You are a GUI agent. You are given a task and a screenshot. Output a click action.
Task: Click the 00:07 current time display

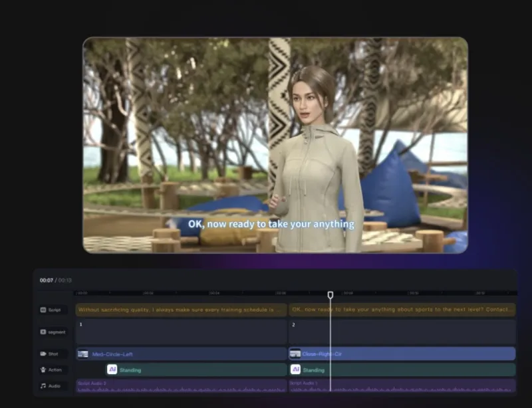point(47,280)
